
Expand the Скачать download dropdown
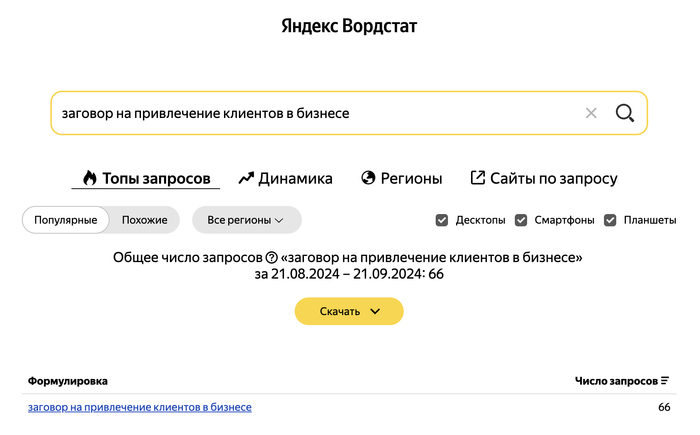coord(349,311)
